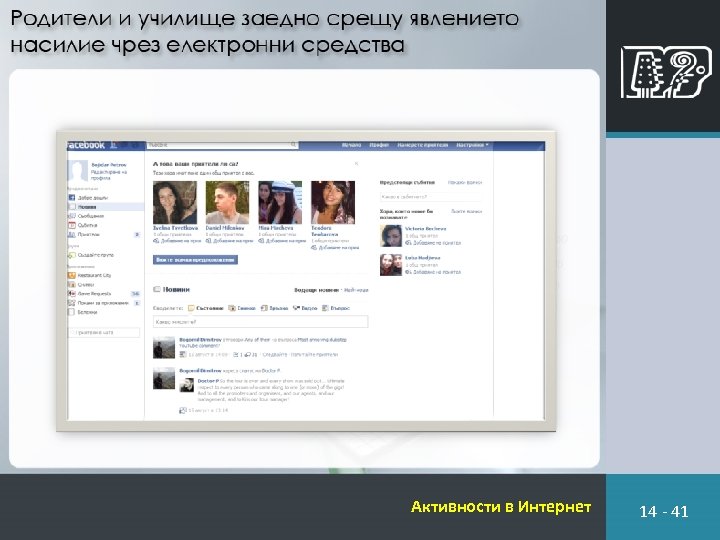Open Намерете приятели in top navigation
Screen dimensions: 720x540
coord(422,145)
